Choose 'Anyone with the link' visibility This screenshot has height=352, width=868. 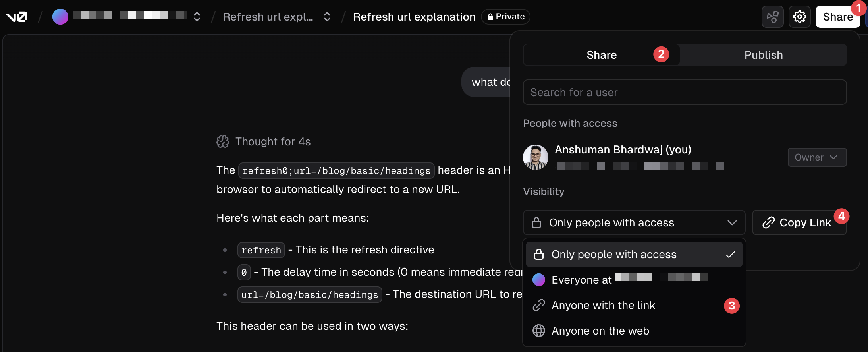[x=604, y=305]
